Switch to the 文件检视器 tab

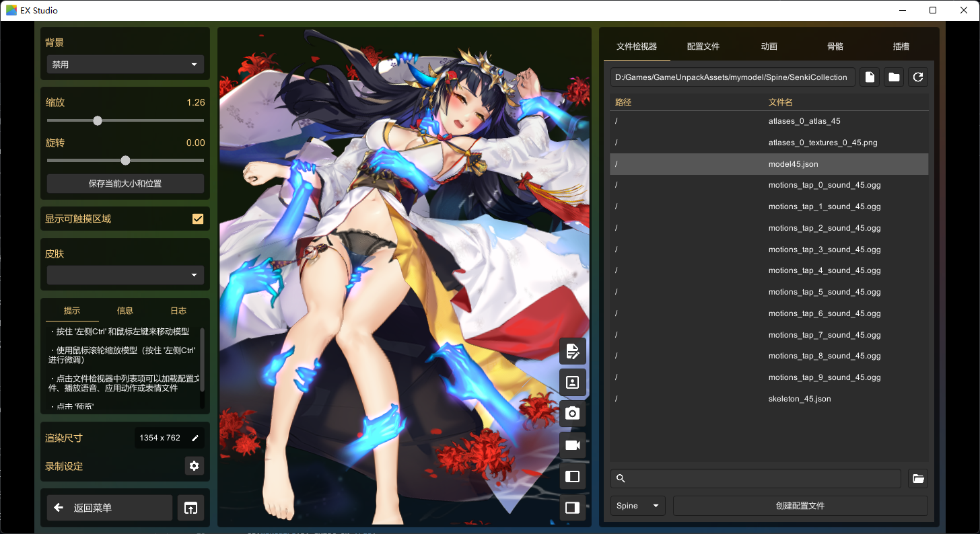click(x=637, y=46)
